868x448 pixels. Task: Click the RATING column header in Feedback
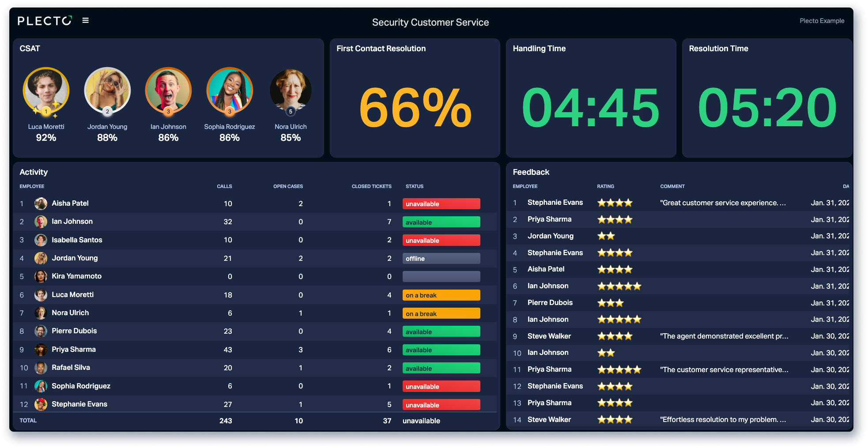(605, 186)
